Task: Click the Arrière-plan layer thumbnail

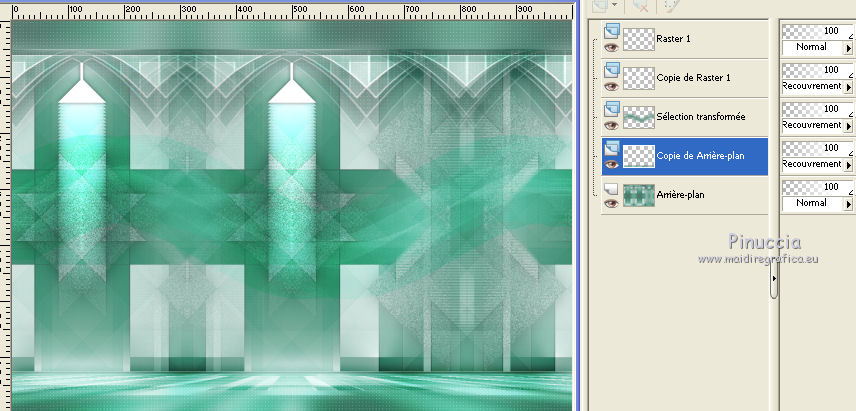Action: click(639, 195)
